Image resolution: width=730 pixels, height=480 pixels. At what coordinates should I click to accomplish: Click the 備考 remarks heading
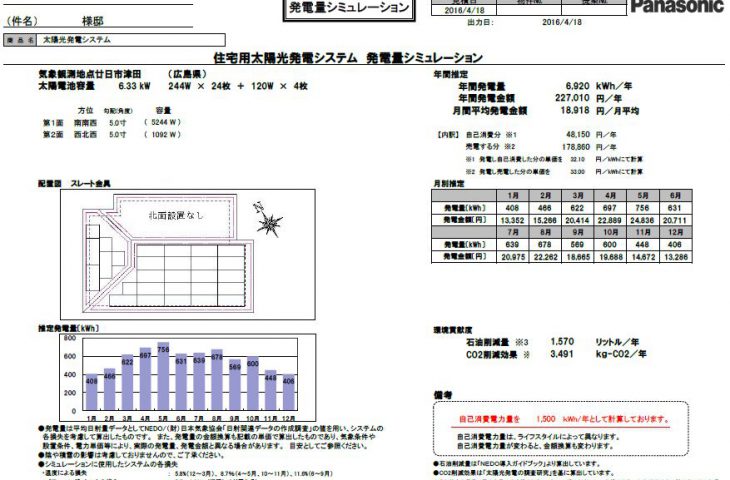[x=442, y=395]
